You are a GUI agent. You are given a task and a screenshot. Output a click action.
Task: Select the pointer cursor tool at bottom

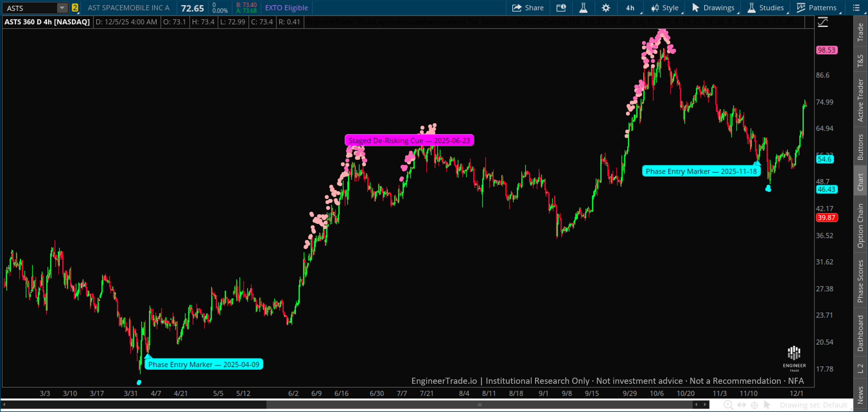coord(767,405)
